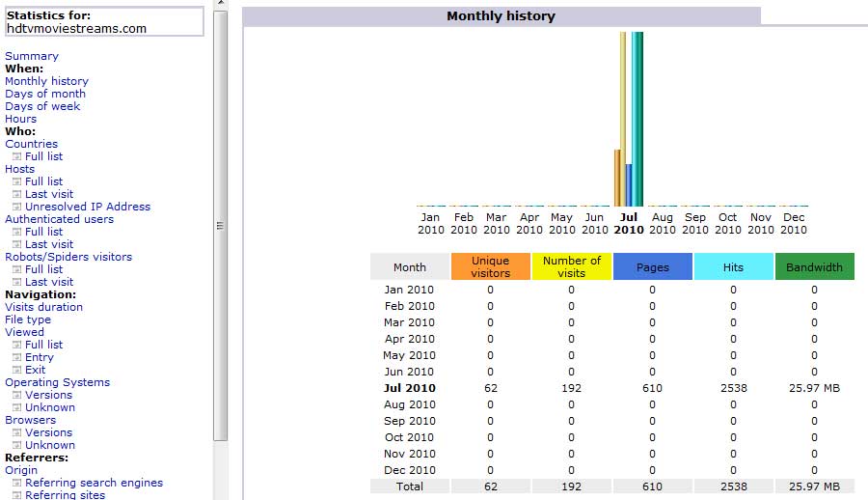Click the icon next to Referring search engines
This screenshot has height=500, width=868.
point(16,483)
